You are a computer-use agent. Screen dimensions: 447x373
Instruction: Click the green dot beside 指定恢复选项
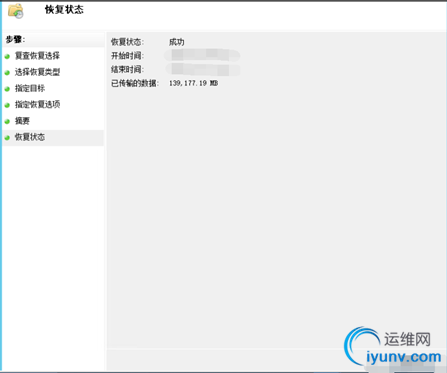[7, 105]
